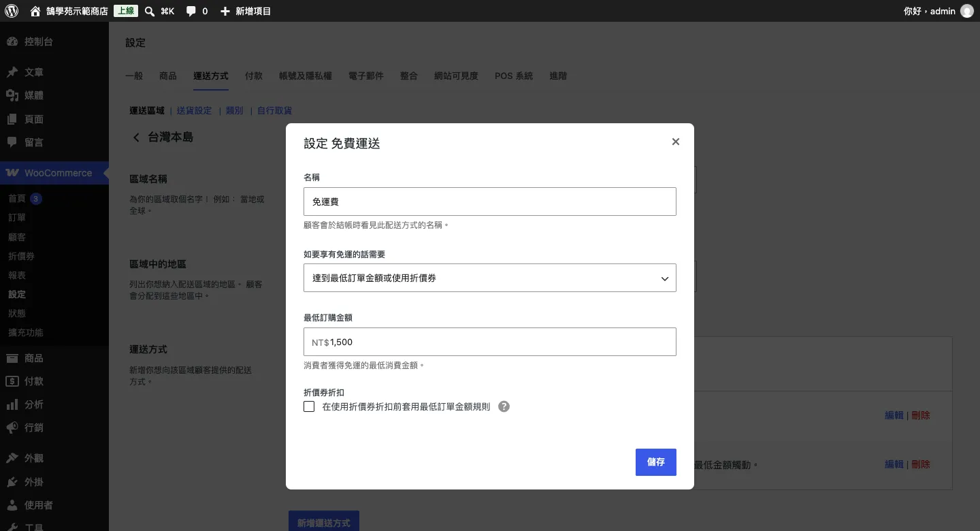Click the 使用者 person icon in sidebar
This screenshot has width=980, height=531.
(12, 505)
